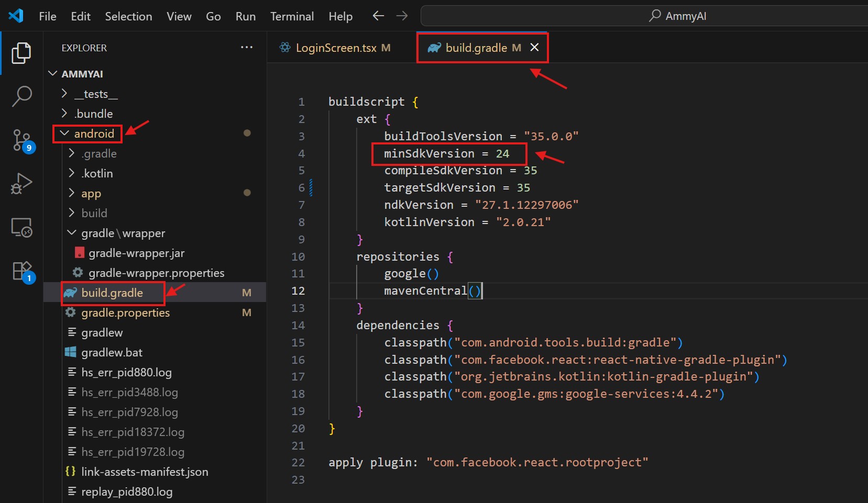Open the Remote Explorer view icon
868x503 pixels.
pos(21,228)
